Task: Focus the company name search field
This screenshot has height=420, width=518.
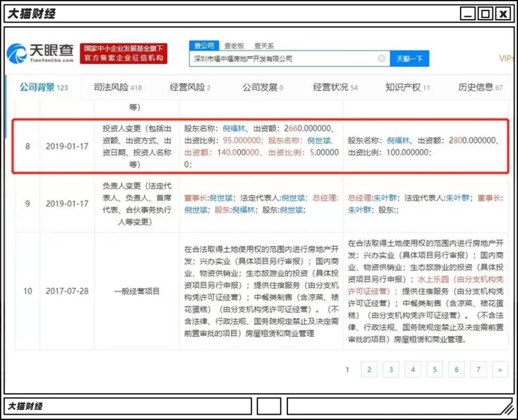Action: 284,59
